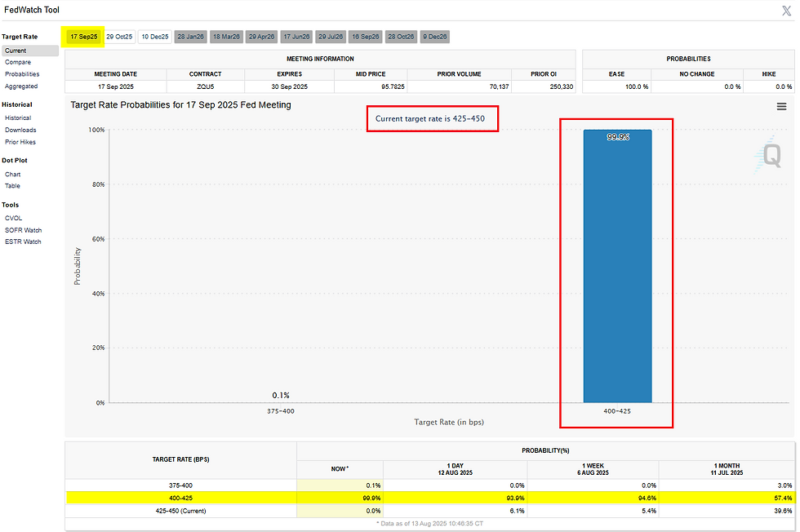Select the 16 Sep26 meeting tab
This screenshot has height=532, width=800.
(366, 37)
